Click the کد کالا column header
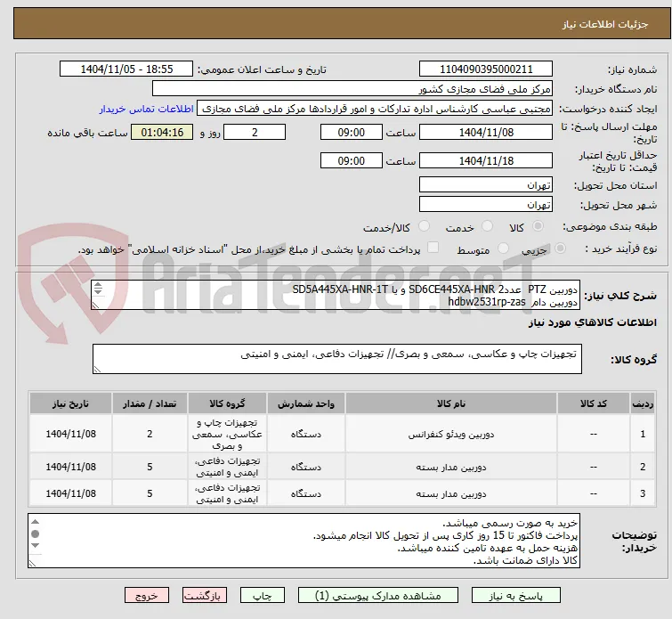 tap(594, 403)
